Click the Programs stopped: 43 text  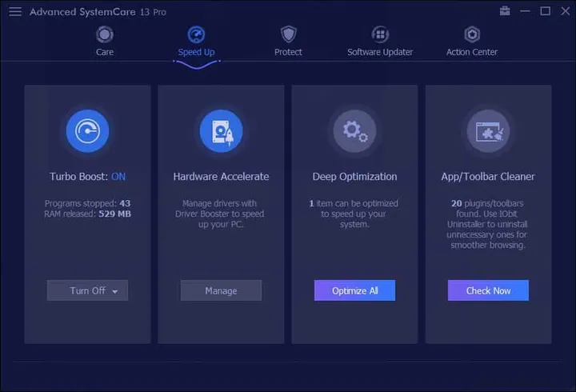[x=87, y=203]
